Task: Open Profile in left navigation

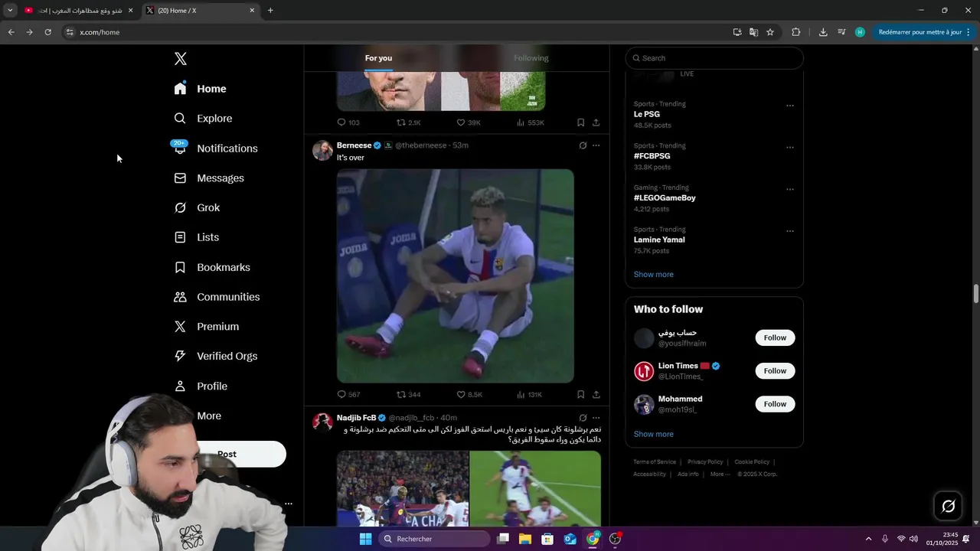Action: tap(200, 386)
